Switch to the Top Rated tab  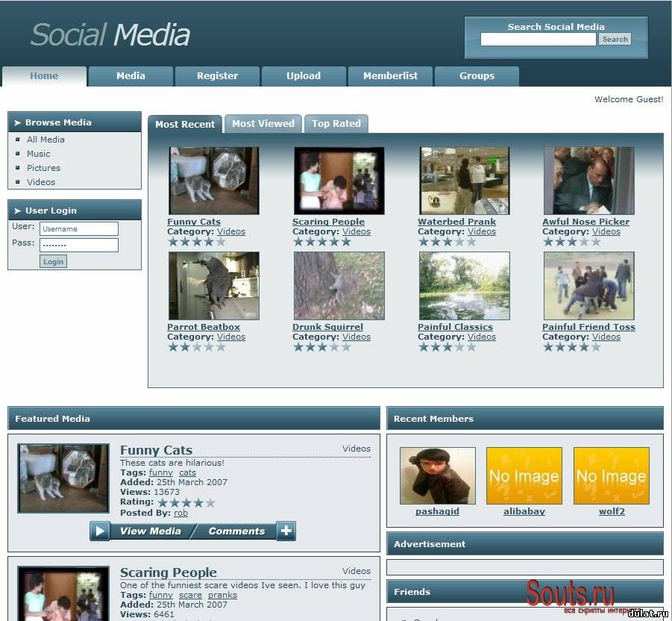336,124
